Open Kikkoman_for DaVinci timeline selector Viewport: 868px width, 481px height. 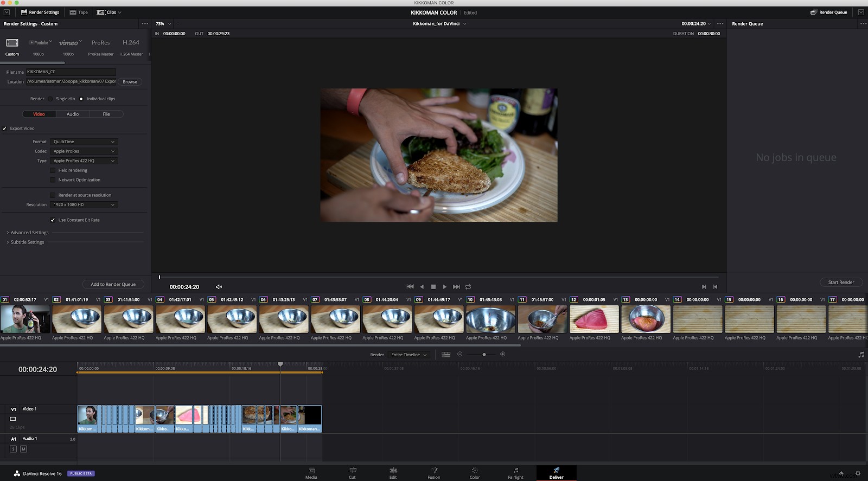(x=439, y=24)
